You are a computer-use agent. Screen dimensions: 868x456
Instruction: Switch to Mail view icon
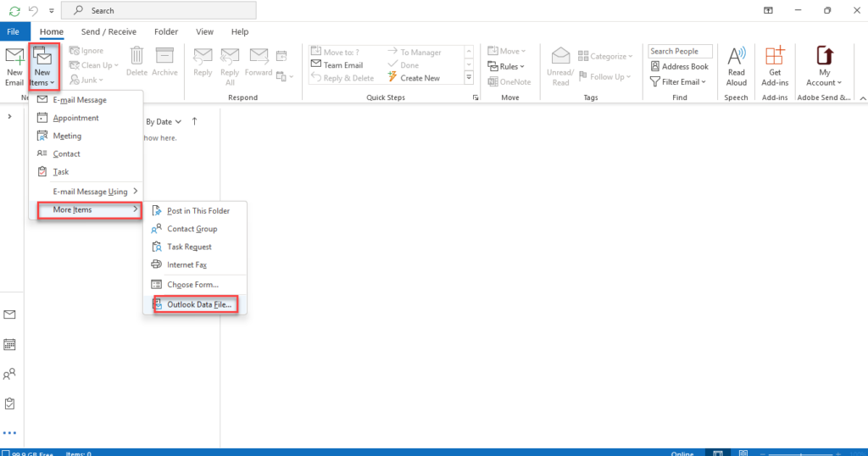(9, 315)
